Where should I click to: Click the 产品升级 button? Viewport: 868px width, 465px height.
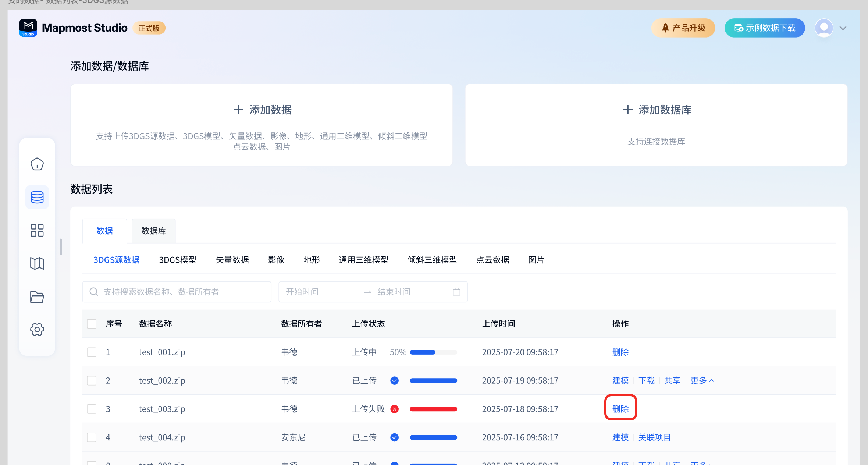[x=683, y=28]
